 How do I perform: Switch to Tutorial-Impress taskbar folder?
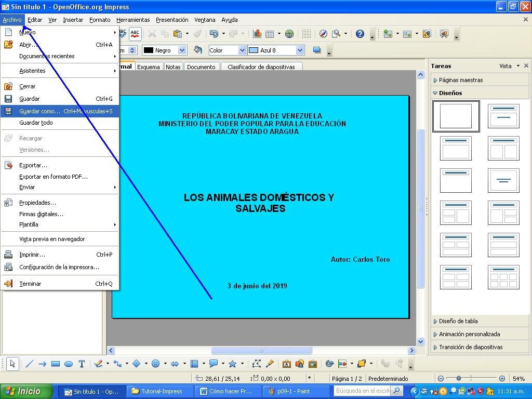[160, 391]
